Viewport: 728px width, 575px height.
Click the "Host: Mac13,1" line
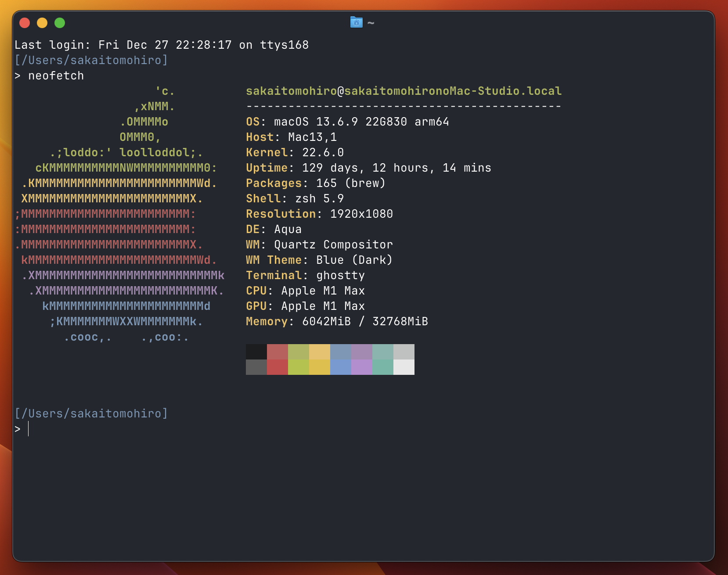pos(292,137)
